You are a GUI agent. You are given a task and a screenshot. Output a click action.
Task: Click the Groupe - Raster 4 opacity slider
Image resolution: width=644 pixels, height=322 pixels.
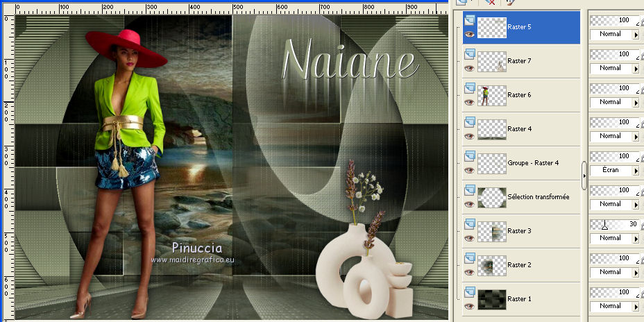(x=614, y=156)
